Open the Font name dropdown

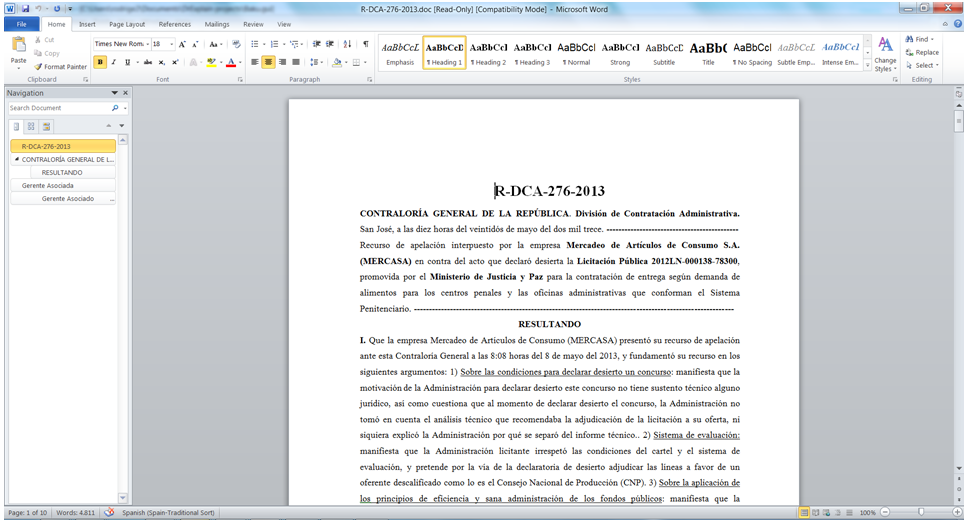pyautogui.click(x=148, y=44)
